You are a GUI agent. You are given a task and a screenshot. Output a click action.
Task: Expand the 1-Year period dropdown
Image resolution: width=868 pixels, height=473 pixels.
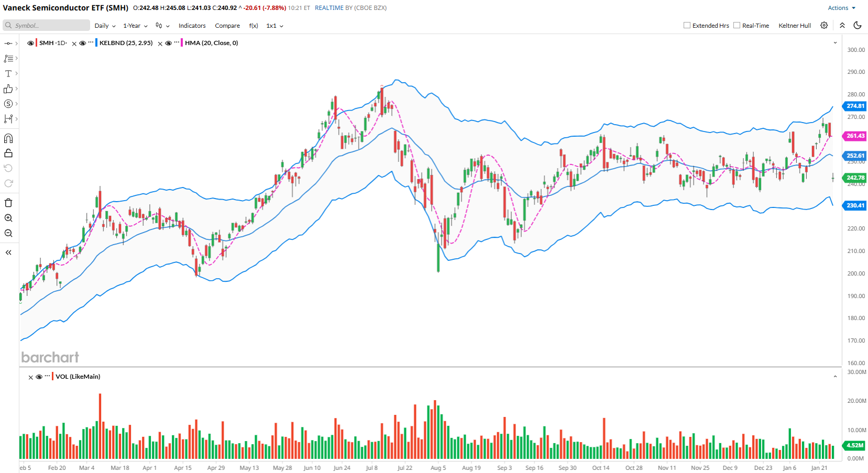(135, 26)
